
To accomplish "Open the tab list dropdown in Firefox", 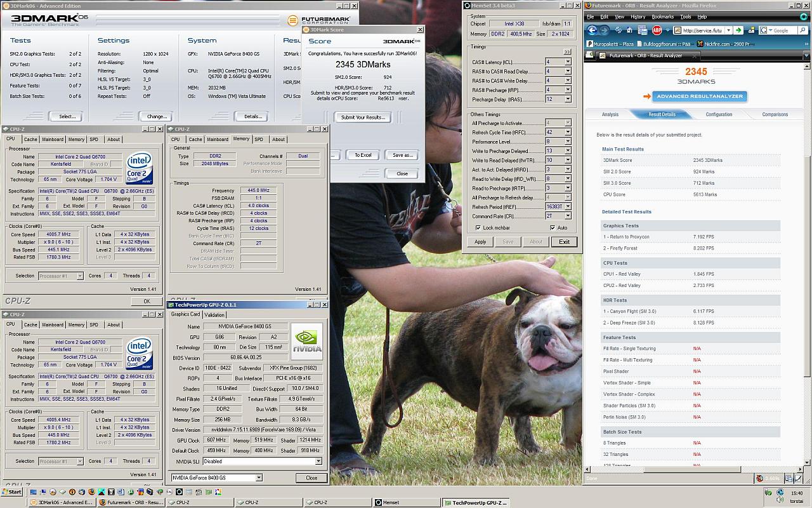I will (806, 55).
